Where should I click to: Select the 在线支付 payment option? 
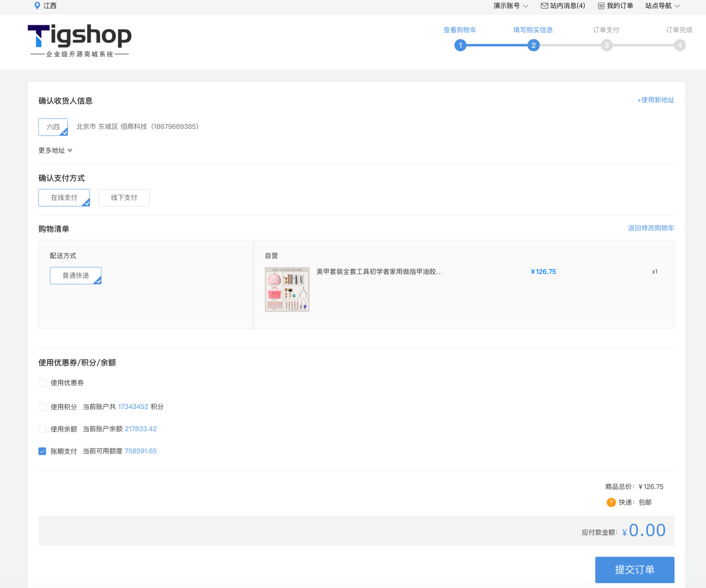64,198
